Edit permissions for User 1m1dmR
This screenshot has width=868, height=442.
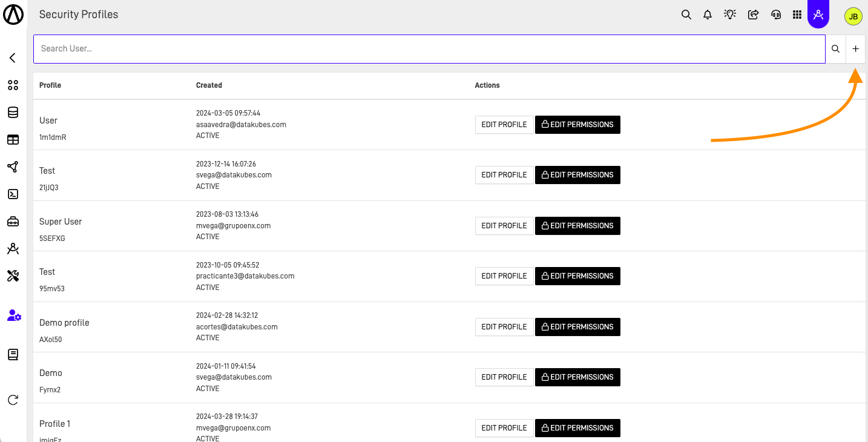pos(577,125)
